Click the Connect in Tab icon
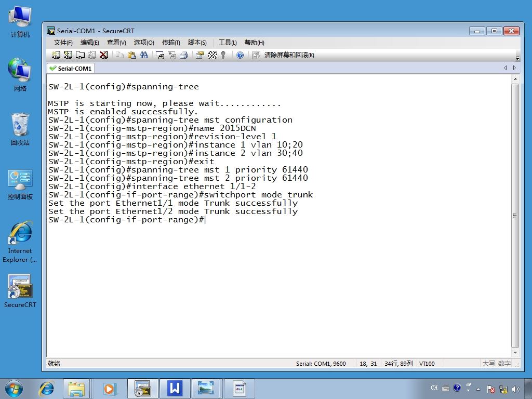Viewport: 532px width, 399px height. click(80, 55)
